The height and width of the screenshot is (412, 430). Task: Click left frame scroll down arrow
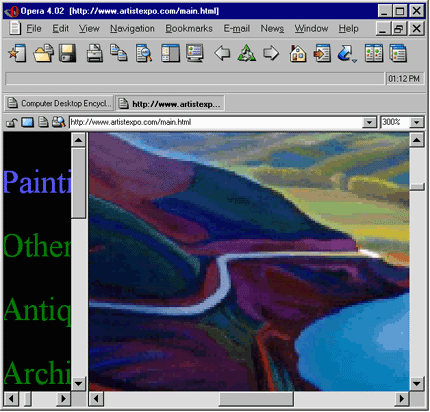coord(79,383)
